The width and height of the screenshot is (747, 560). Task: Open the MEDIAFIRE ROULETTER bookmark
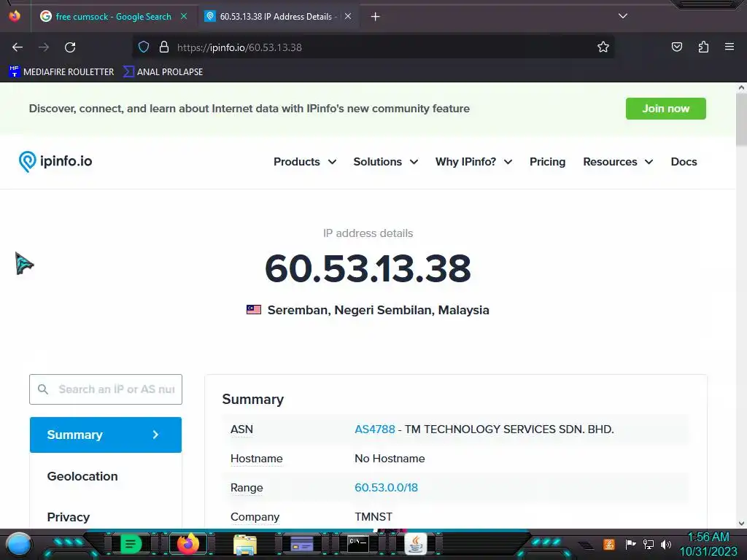click(61, 72)
